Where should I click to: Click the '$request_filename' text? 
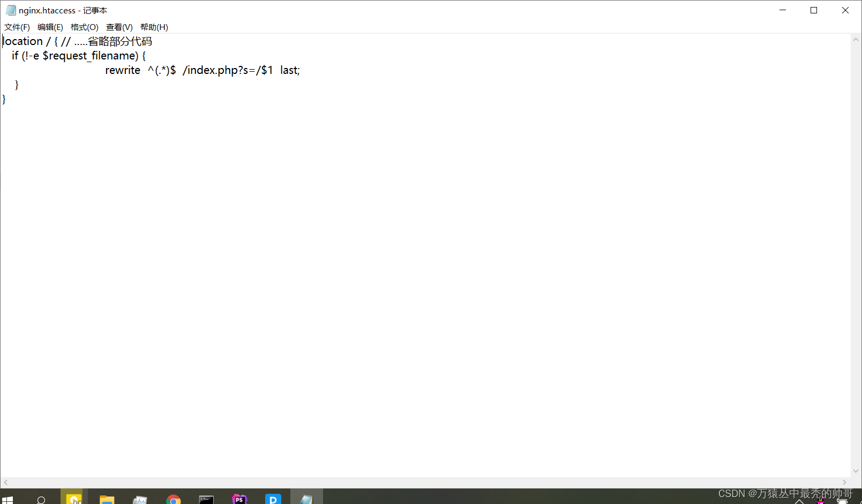(x=91, y=56)
